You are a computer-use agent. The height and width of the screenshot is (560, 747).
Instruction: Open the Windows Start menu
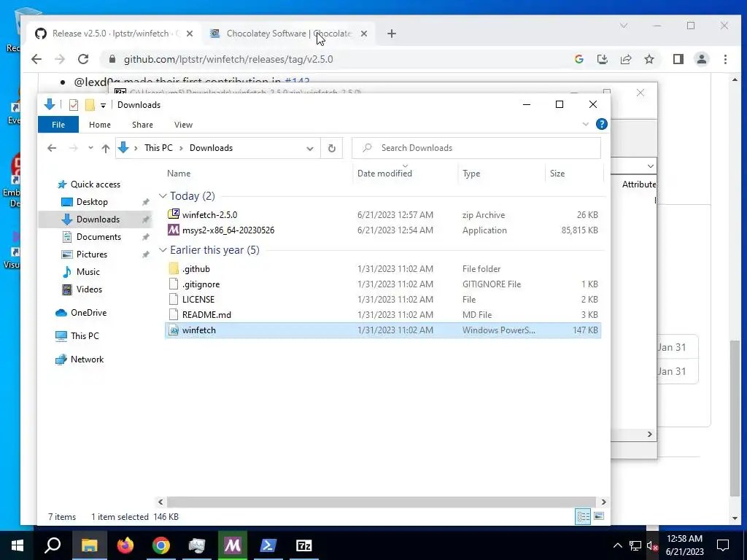click(18, 545)
